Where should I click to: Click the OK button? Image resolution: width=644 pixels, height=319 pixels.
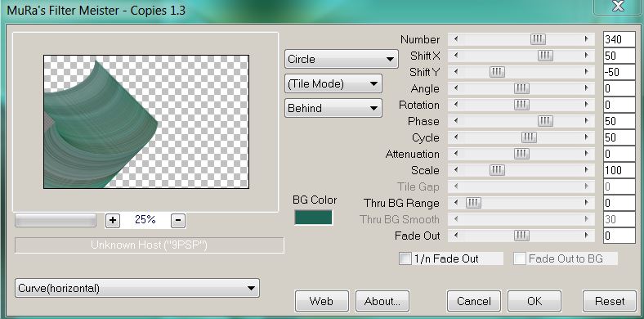click(534, 301)
